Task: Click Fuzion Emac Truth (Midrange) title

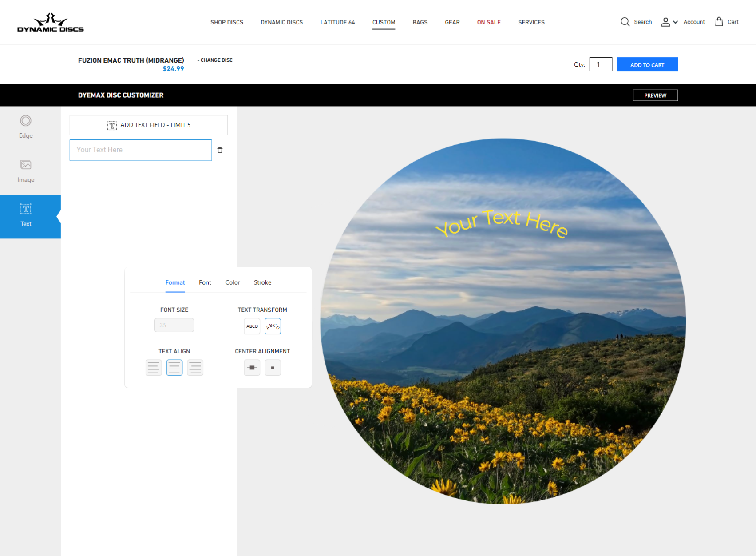Action: point(131,60)
